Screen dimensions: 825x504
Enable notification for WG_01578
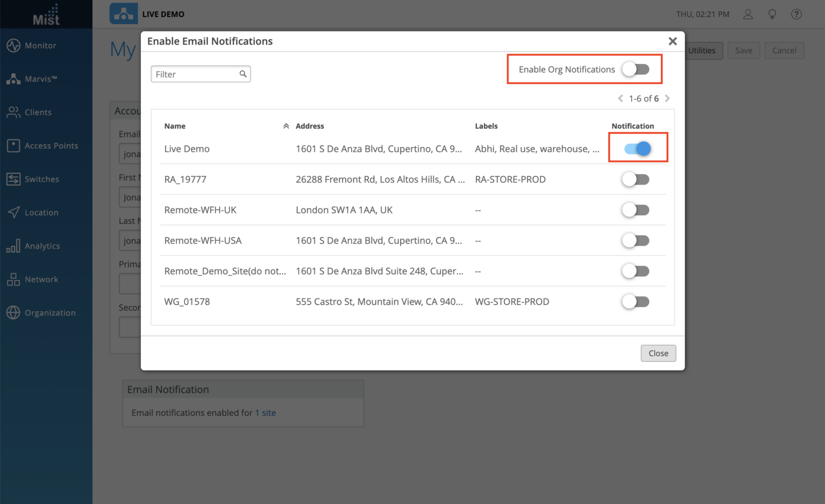tap(636, 302)
